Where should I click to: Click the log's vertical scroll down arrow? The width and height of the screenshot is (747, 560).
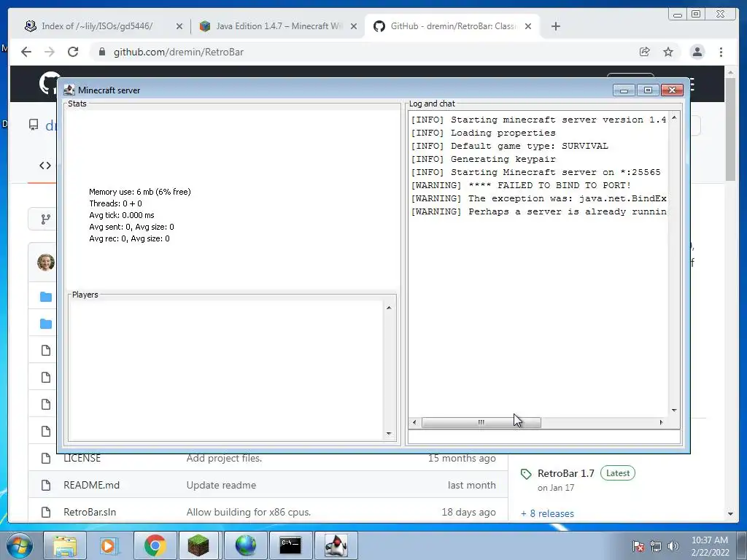pos(674,410)
